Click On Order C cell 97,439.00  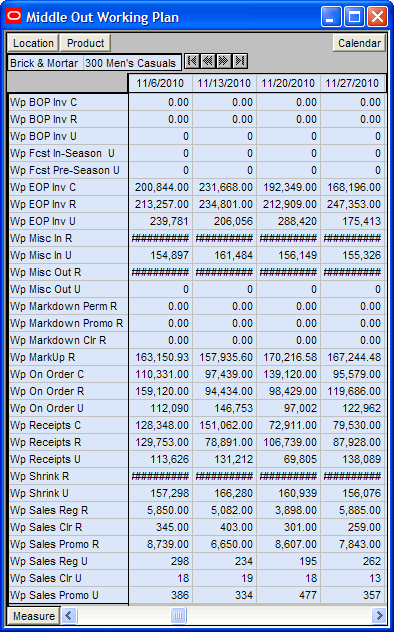[x=224, y=374]
